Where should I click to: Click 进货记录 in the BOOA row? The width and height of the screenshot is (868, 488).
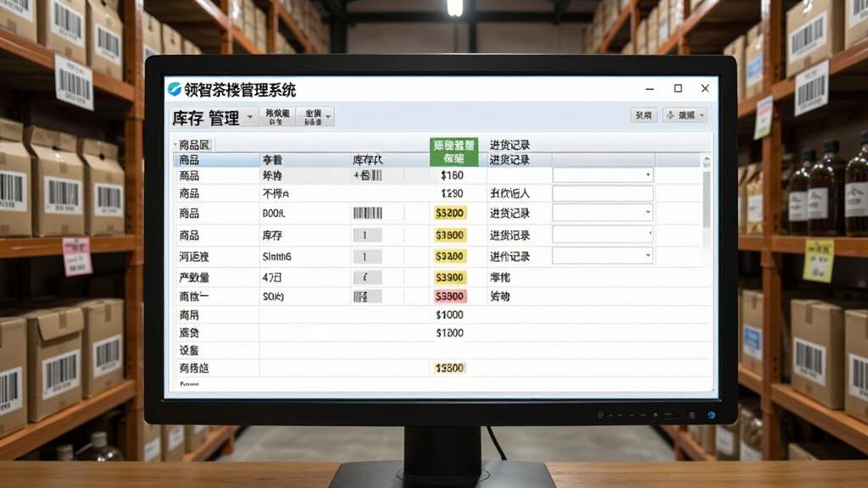coord(509,213)
